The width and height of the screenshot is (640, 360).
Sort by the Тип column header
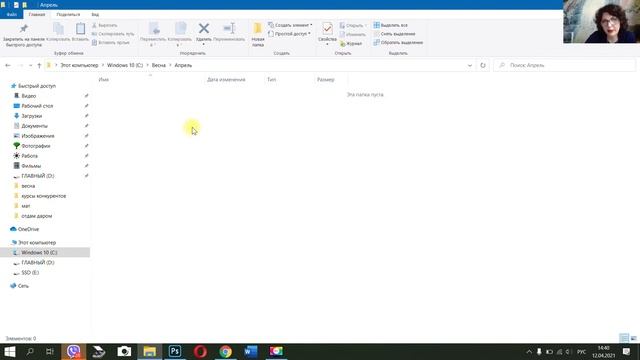click(271, 80)
